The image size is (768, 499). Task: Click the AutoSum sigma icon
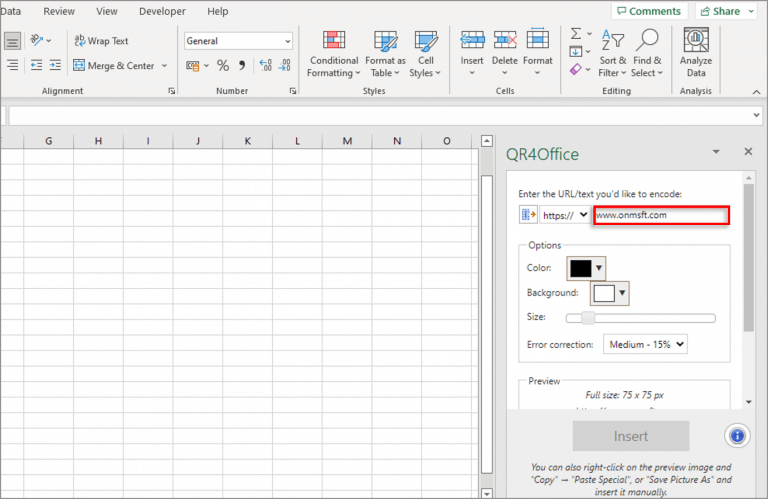pyautogui.click(x=576, y=33)
